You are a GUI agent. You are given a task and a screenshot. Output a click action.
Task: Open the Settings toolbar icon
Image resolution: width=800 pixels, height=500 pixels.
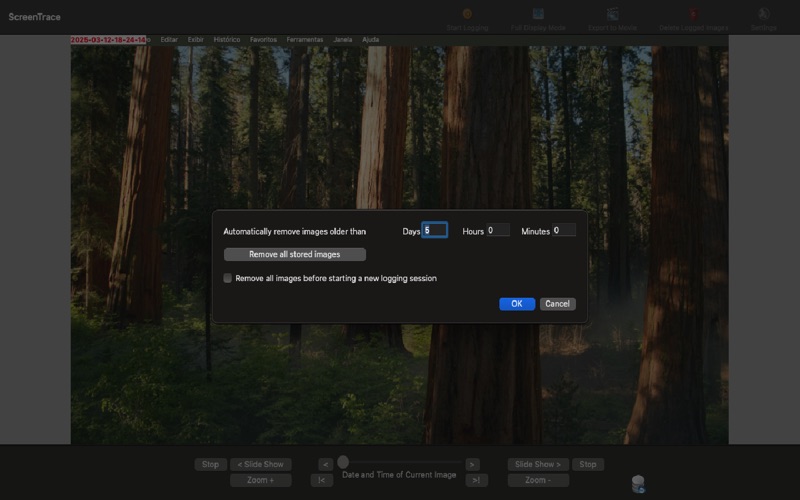[763, 14]
